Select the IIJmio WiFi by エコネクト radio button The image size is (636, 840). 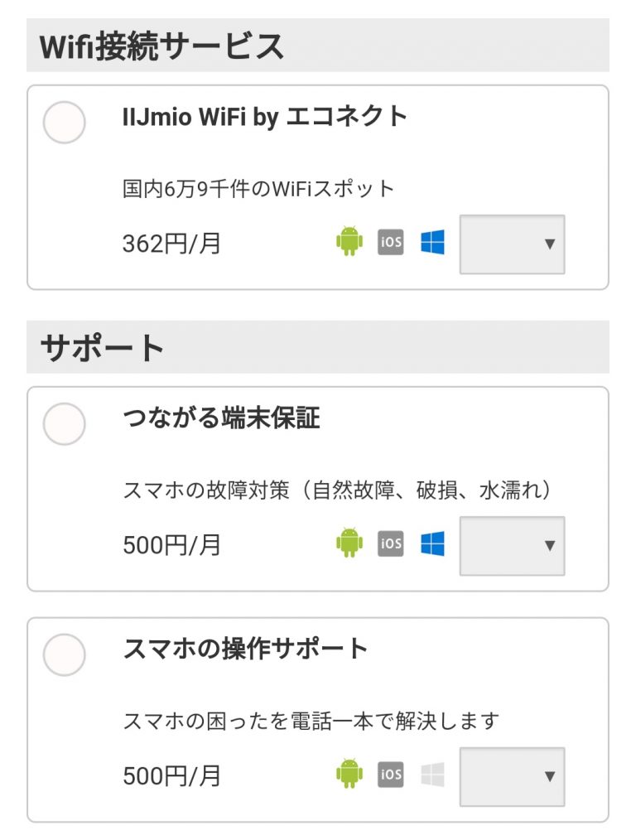pyautogui.click(x=64, y=123)
